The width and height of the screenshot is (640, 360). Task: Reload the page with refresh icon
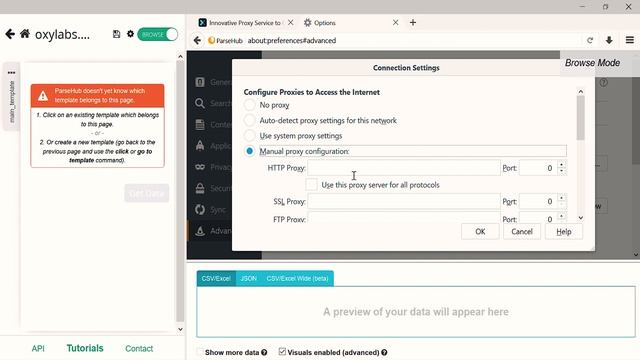590,40
